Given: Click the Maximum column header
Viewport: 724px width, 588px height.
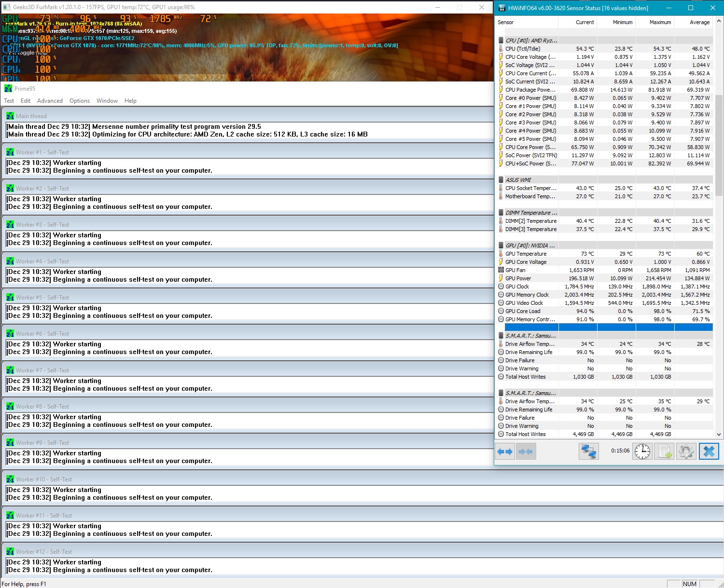Looking at the screenshot, I should pos(655,22).
